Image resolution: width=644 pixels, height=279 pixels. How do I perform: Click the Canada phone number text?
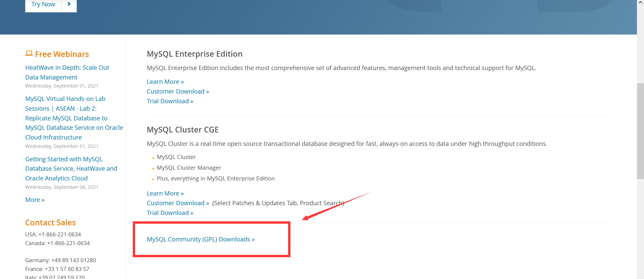coord(57,243)
